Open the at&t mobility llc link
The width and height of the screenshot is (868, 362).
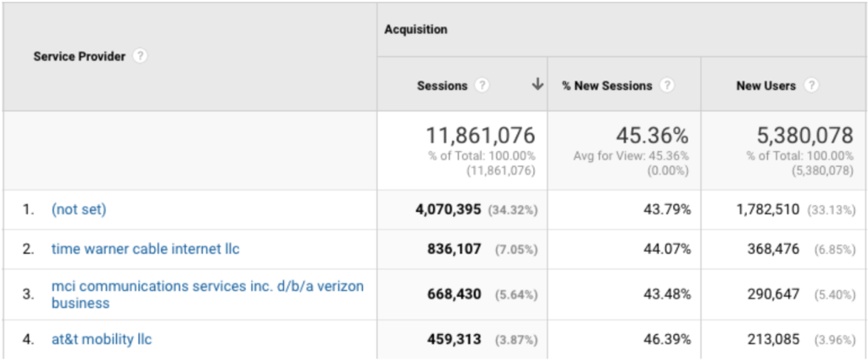click(101, 339)
